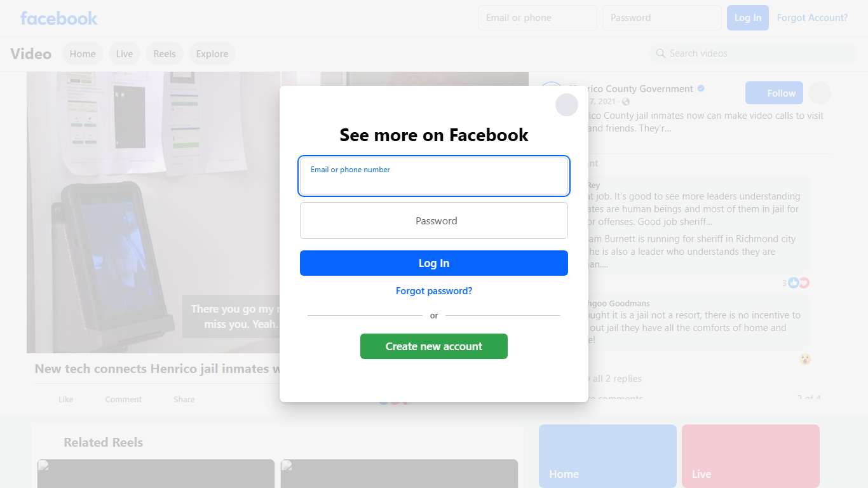Click the wow emoji reaction on second comment

805,359
